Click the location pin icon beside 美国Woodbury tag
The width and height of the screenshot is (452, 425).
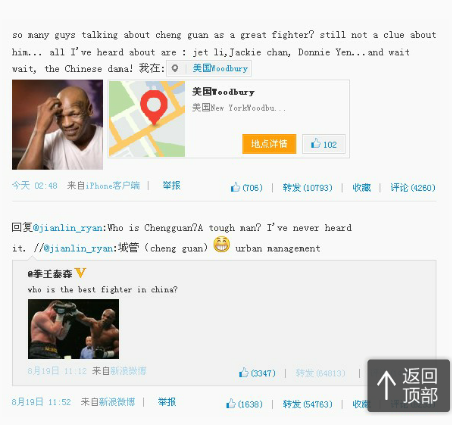click(x=175, y=68)
